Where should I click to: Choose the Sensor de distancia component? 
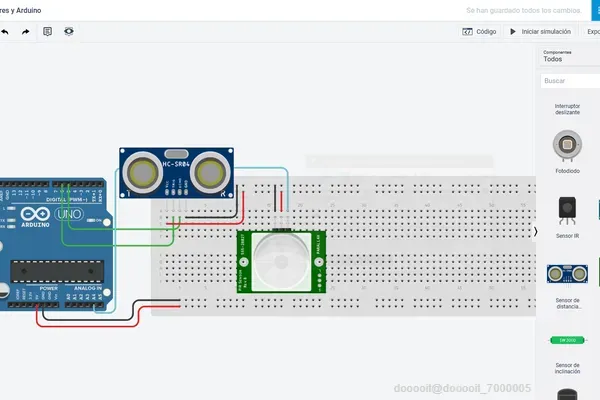567,286
